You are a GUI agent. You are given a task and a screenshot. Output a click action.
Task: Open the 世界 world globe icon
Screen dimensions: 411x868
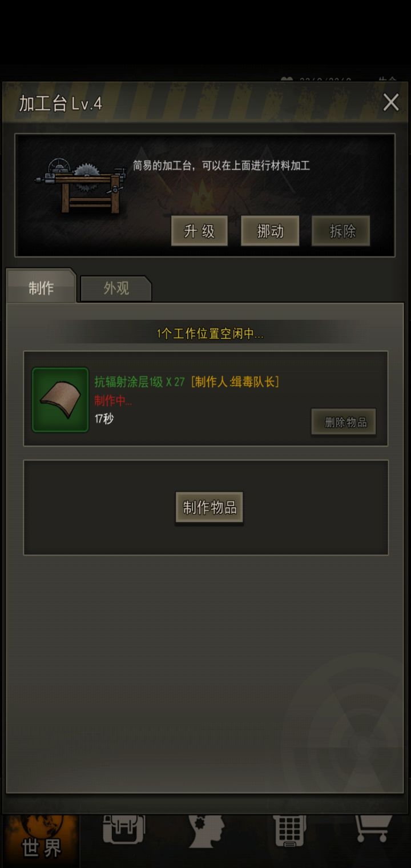41,838
